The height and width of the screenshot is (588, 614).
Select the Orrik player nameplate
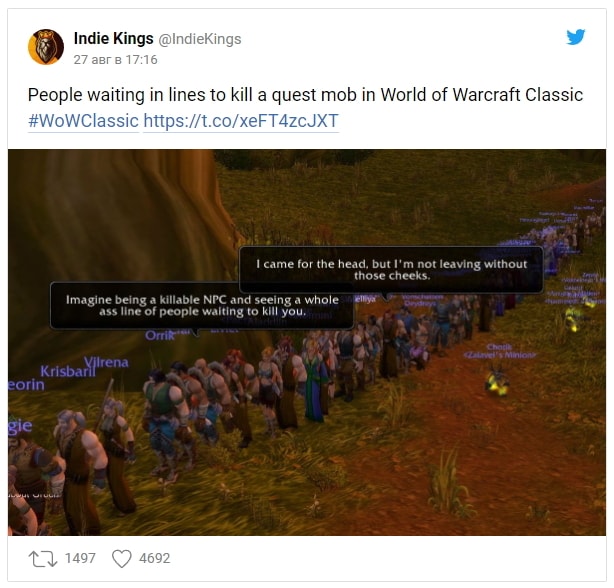159,335
